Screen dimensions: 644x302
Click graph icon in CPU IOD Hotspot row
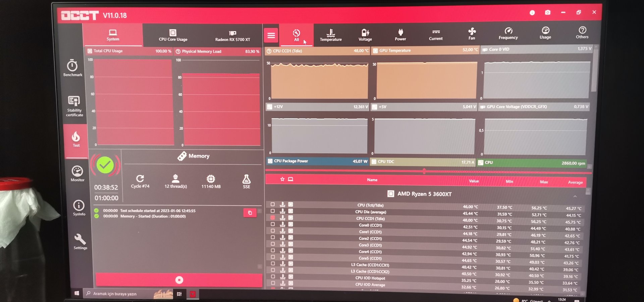coord(291,277)
